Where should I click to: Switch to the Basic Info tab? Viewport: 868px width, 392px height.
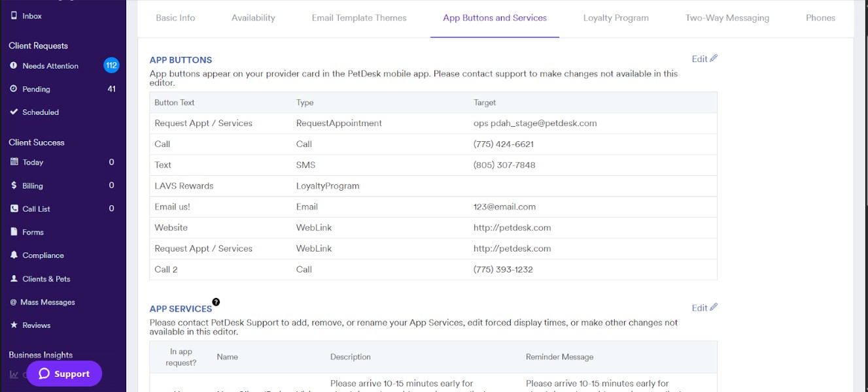click(x=175, y=18)
